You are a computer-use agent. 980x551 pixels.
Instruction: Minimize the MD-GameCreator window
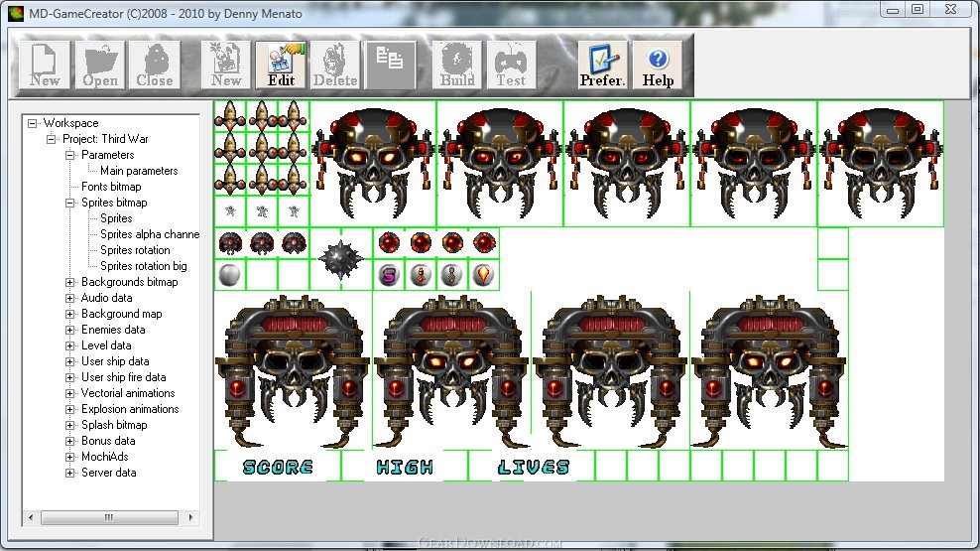(x=893, y=9)
